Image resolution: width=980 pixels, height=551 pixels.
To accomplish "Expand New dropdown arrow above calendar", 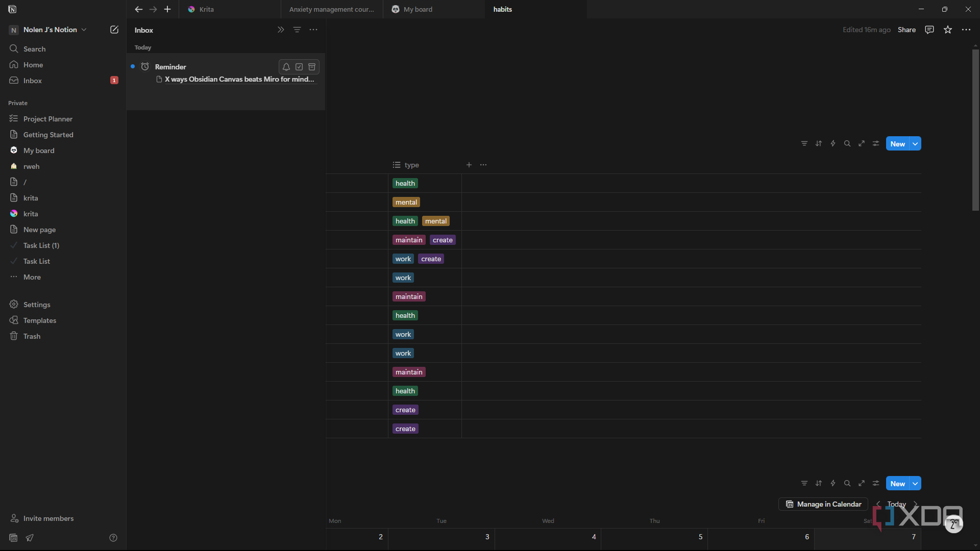I will (x=916, y=484).
